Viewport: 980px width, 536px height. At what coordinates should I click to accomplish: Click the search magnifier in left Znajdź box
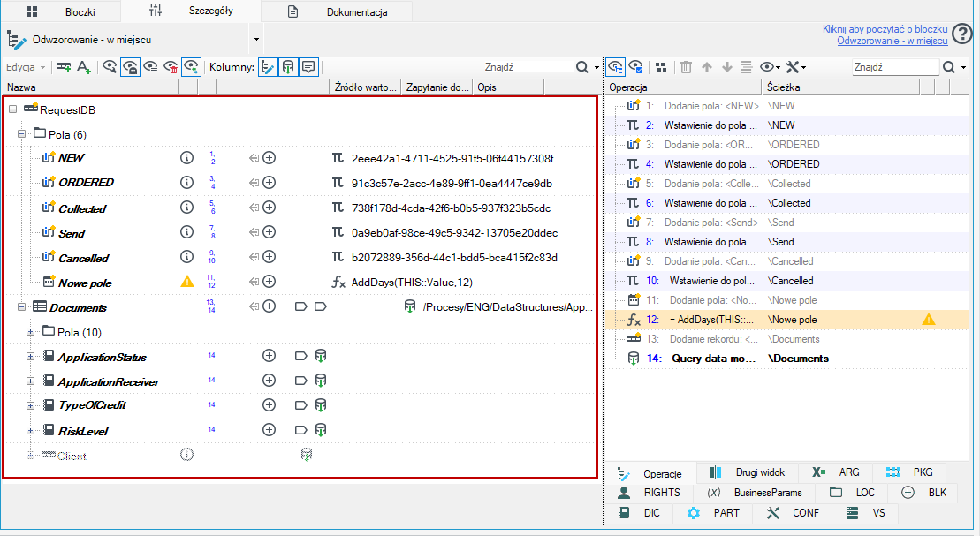[581, 67]
